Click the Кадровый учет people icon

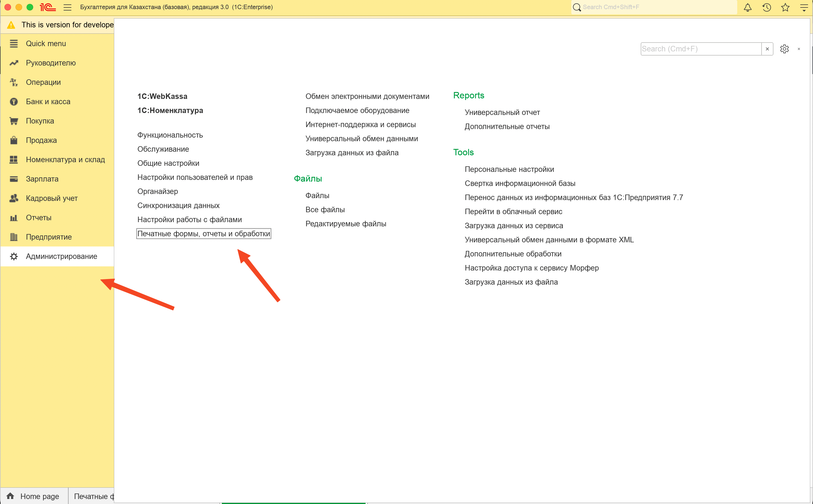point(14,198)
